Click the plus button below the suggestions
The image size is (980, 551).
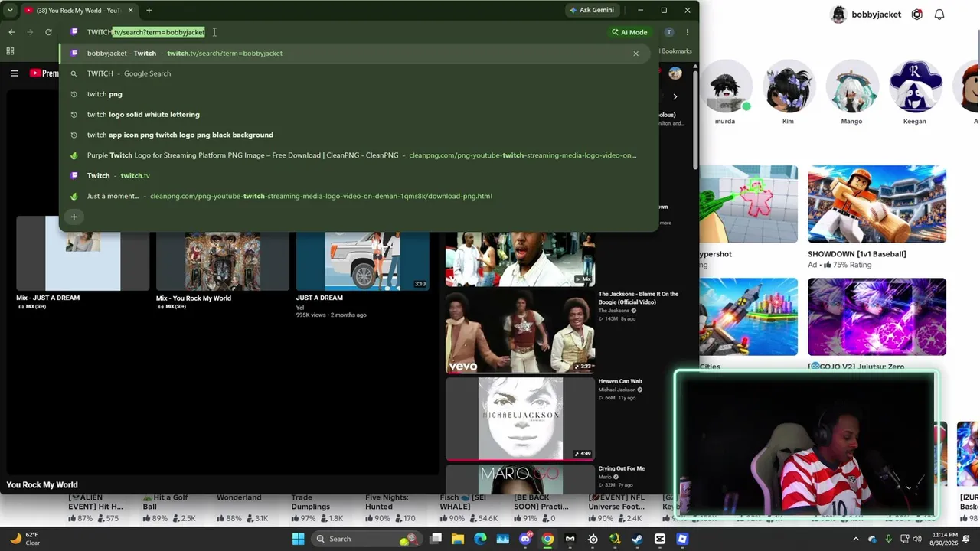point(74,217)
